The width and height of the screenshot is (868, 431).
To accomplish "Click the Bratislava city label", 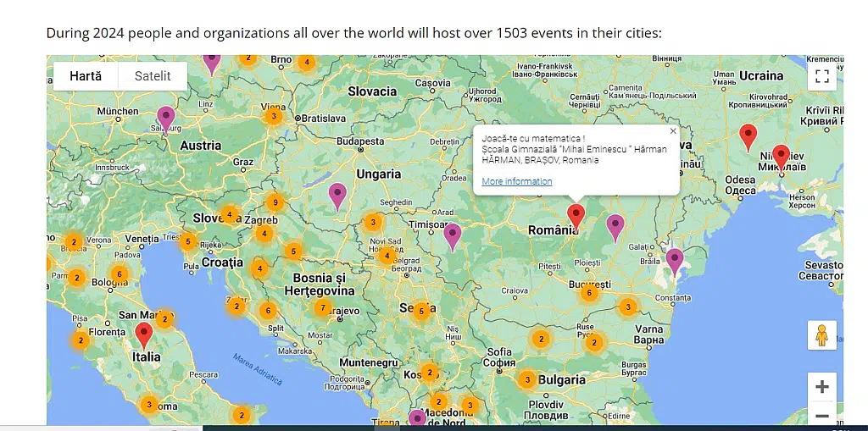I will (x=324, y=118).
